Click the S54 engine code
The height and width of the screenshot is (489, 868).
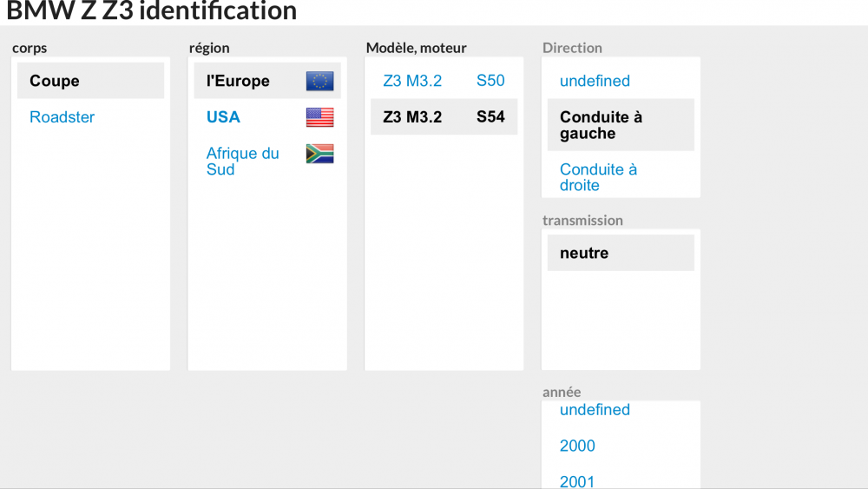[x=490, y=117]
